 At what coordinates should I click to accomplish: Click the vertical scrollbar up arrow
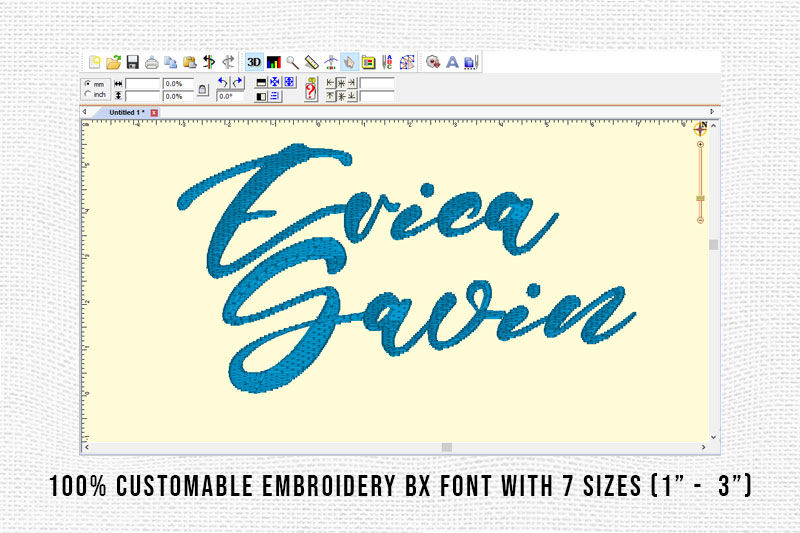[x=714, y=125]
